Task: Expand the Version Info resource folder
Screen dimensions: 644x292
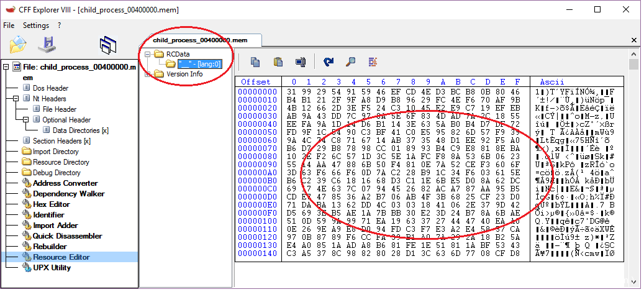Action: 148,74
